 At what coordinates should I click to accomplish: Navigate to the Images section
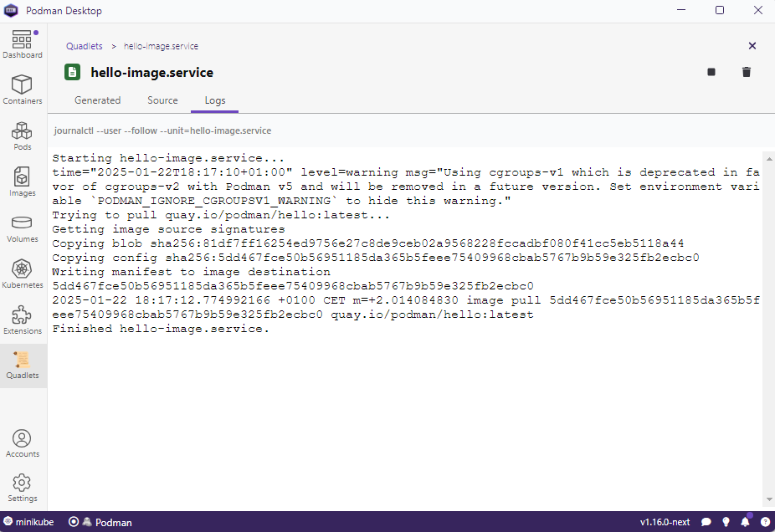point(22,182)
